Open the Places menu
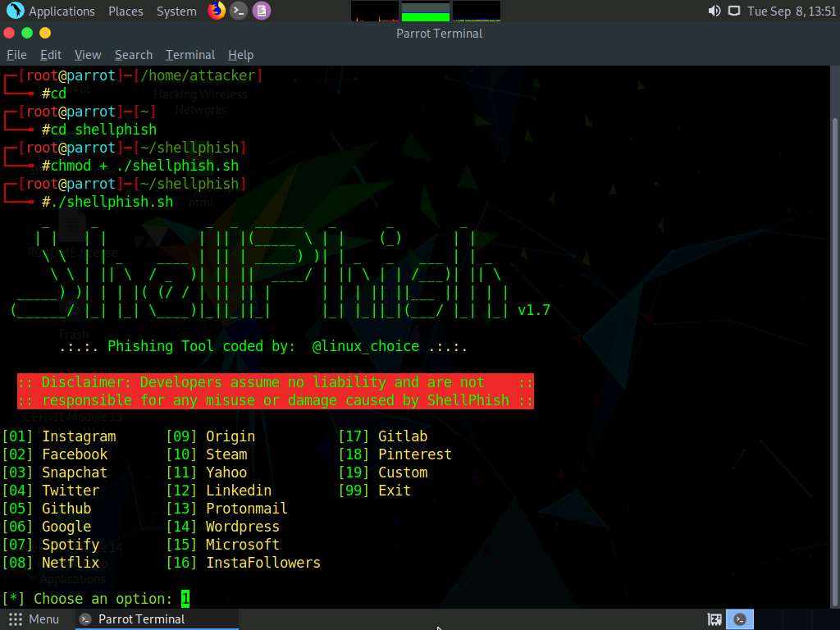The image size is (840, 630). point(126,11)
